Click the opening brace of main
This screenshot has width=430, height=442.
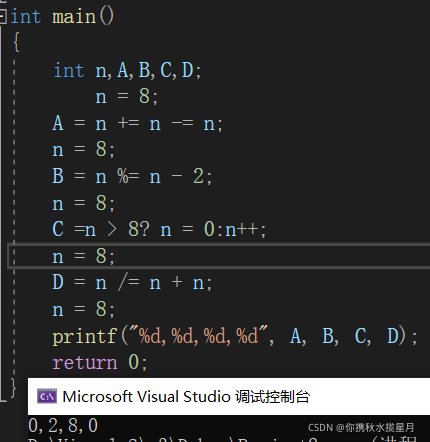tap(16, 42)
